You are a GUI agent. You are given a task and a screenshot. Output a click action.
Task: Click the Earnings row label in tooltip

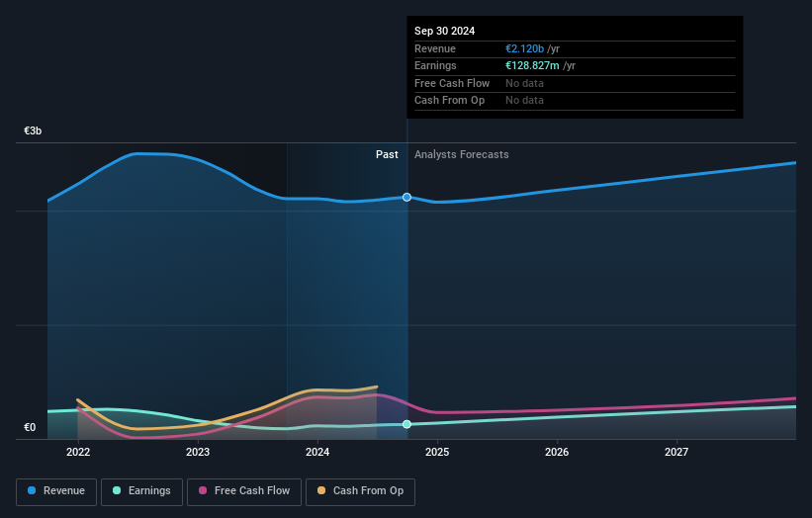(435, 65)
